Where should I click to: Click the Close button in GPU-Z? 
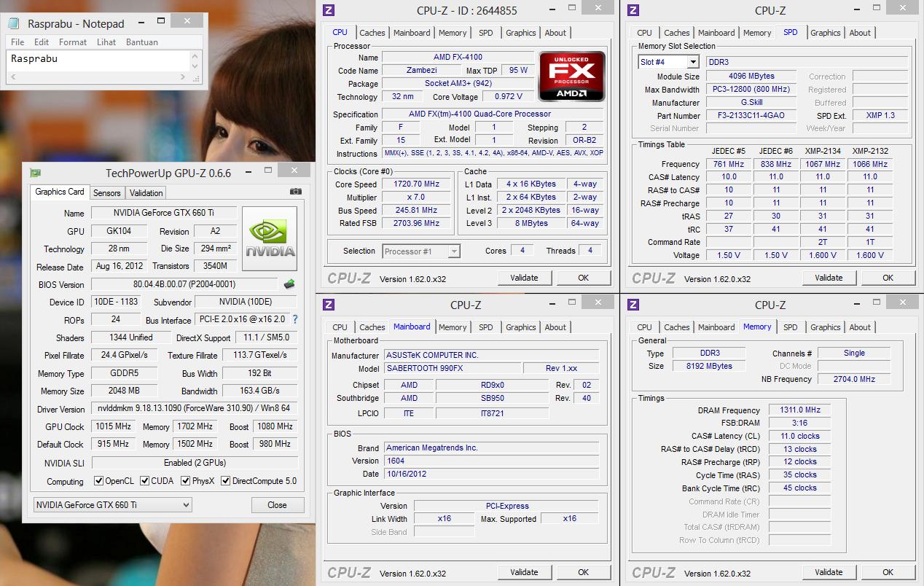click(x=277, y=504)
